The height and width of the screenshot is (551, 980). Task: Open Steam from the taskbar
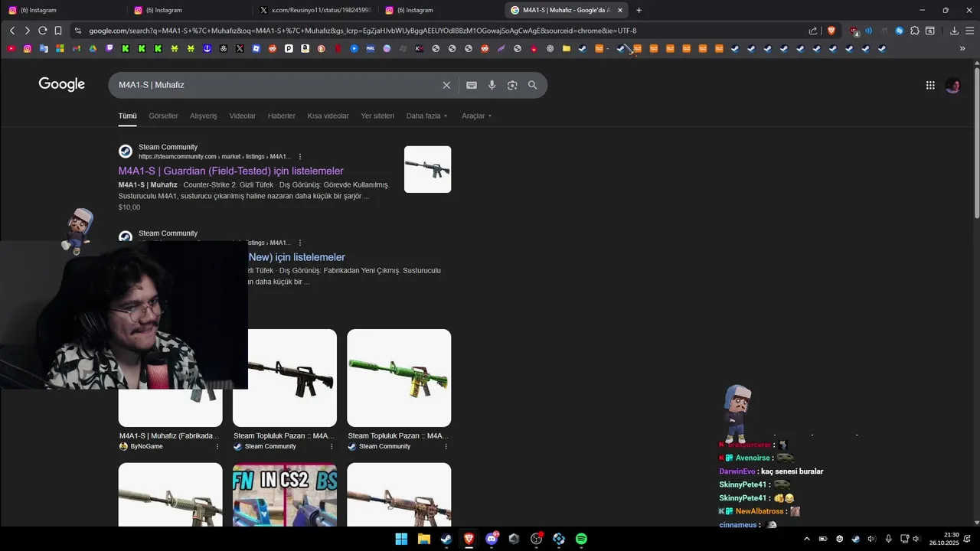pos(446,539)
